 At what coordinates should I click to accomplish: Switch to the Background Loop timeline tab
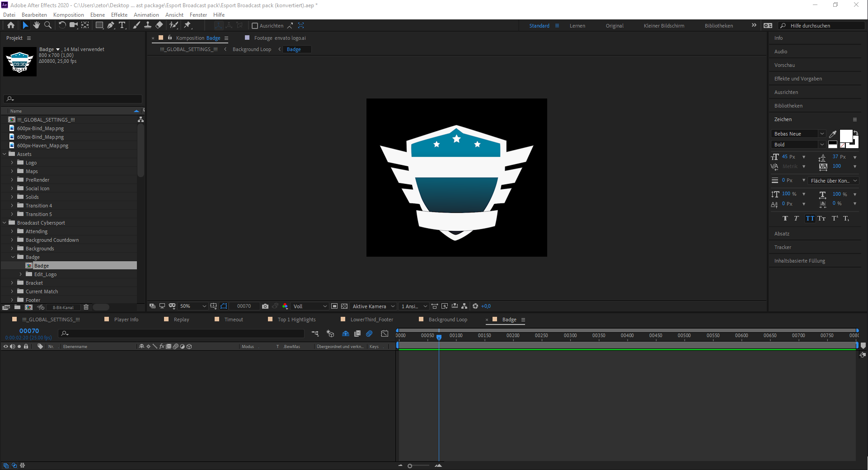click(448, 320)
